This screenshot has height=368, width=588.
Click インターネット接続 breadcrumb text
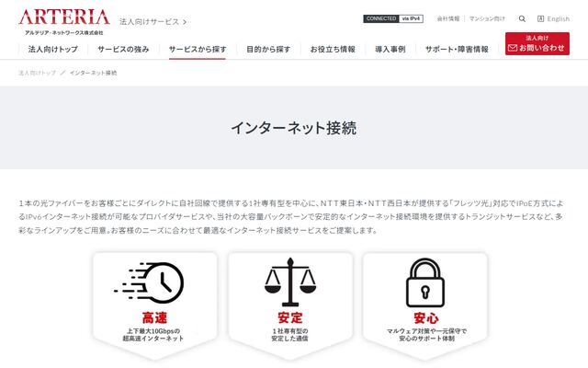[x=93, y=73]
